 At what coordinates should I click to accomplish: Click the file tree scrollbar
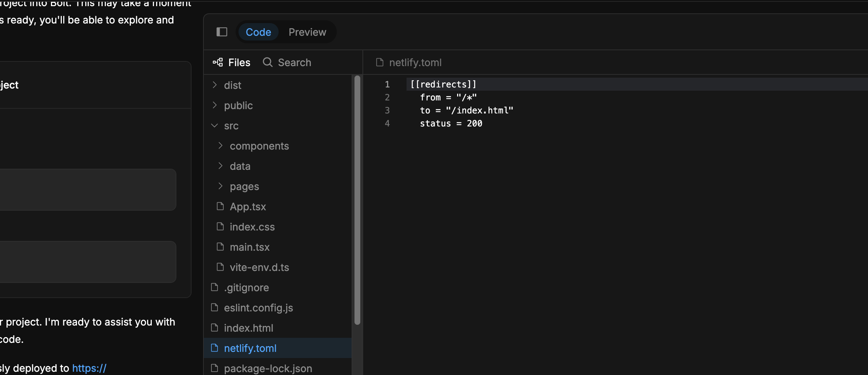[x=357, y=200]
